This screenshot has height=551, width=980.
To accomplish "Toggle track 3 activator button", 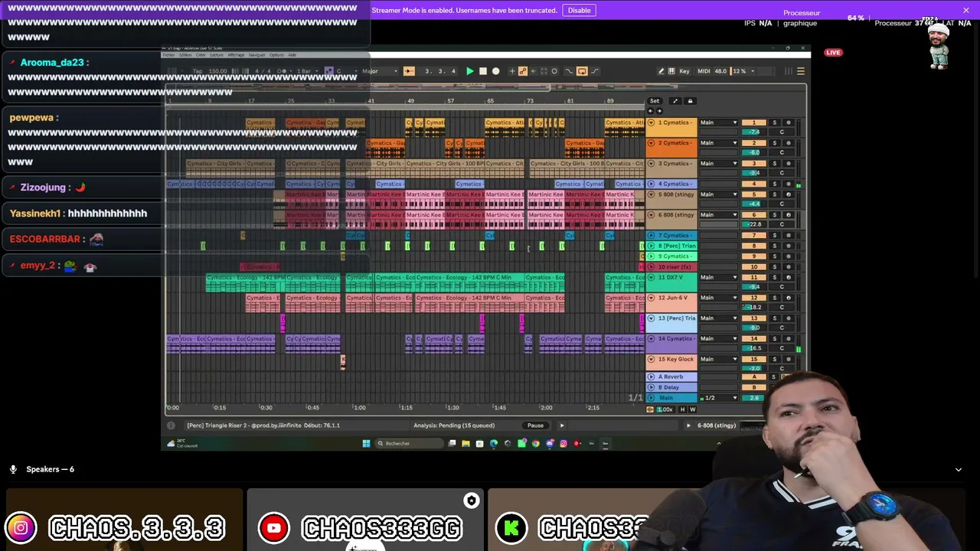I will [x=754, y=164].
